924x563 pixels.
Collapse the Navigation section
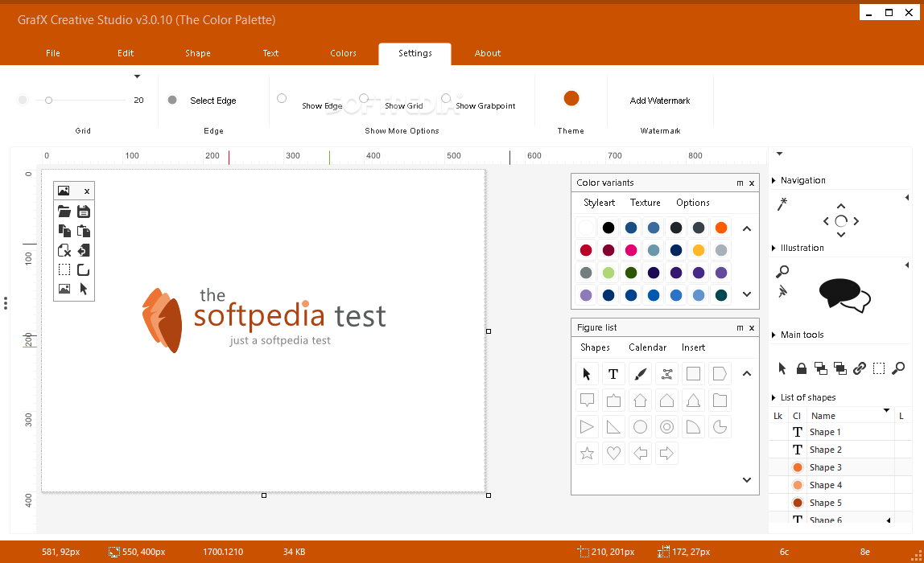(x=773, y=181)
